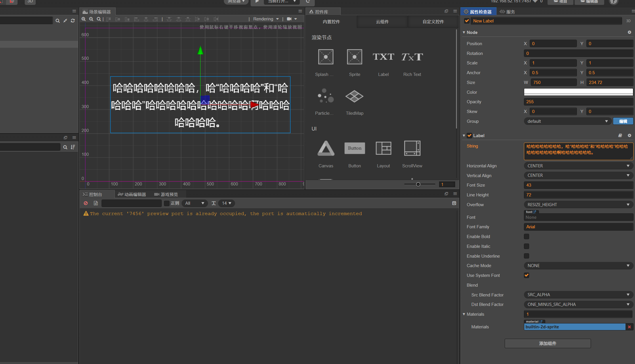Select the ScrollView UI control icon
The image size is (635, 364).
click(412, 148)
